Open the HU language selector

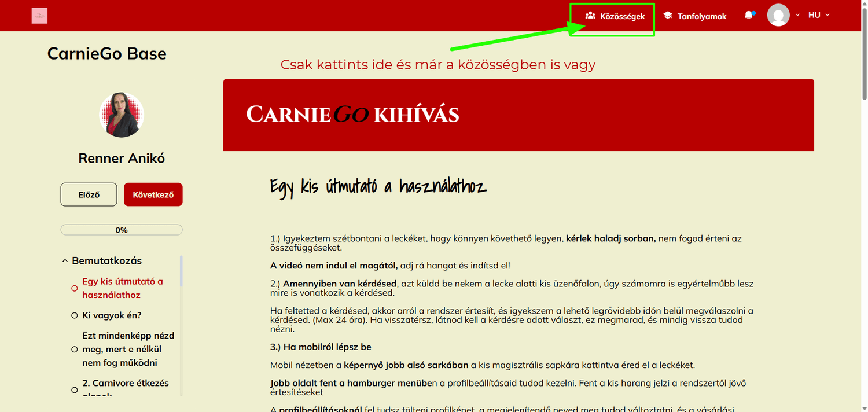(819, 15)
